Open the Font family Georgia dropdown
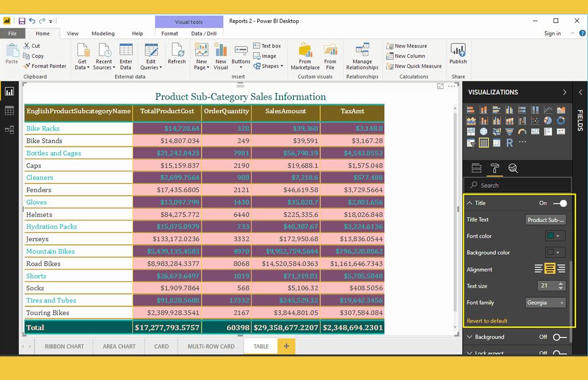Viewport: 588px width, 380px height. [x=546, y=303]
